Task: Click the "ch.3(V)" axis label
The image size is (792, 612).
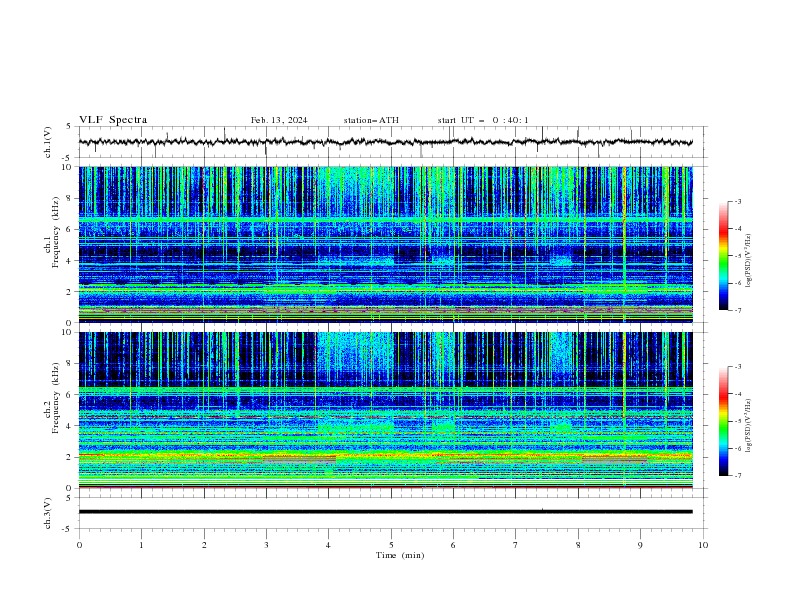Action: click(x=48, y=513)
